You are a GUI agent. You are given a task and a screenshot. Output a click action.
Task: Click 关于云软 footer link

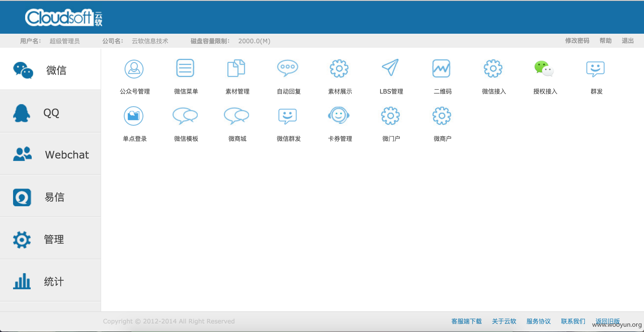click(x=504, y=321)
